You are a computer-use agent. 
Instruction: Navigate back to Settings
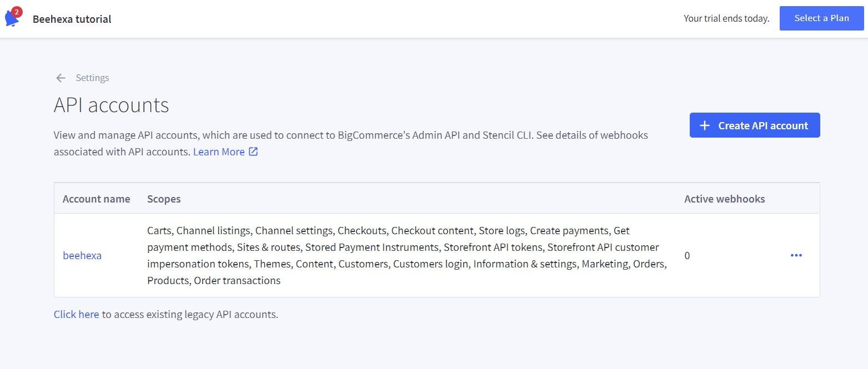click(92, 78)
